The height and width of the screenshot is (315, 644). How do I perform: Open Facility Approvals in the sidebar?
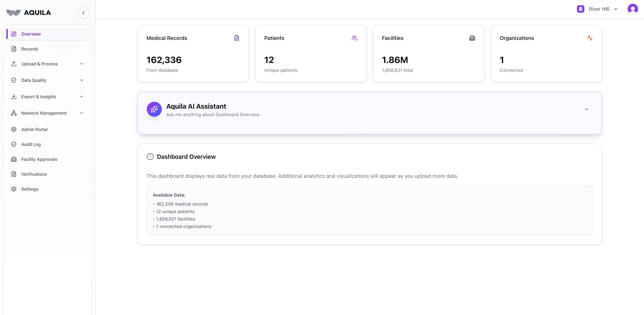[39, 159]
